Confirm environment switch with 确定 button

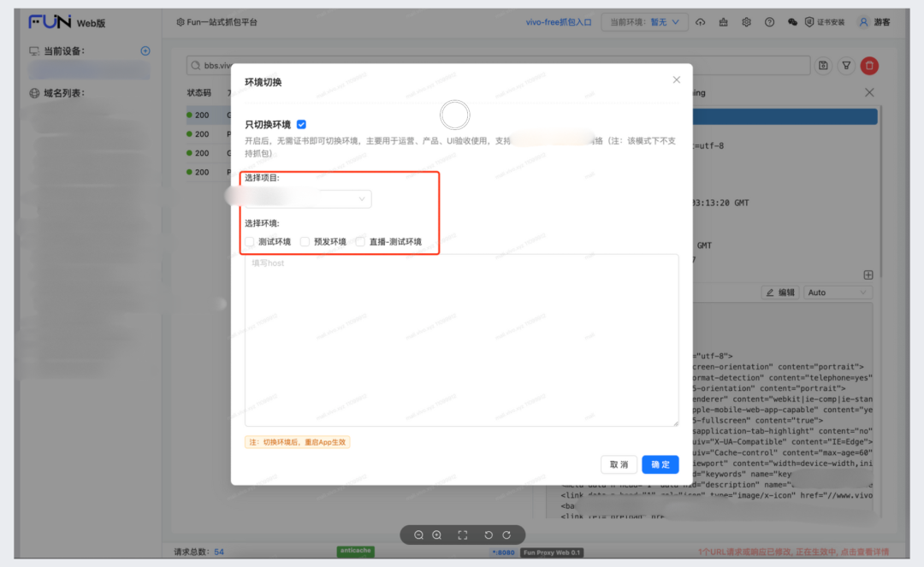pyautogui.click(x=660, y=464)
